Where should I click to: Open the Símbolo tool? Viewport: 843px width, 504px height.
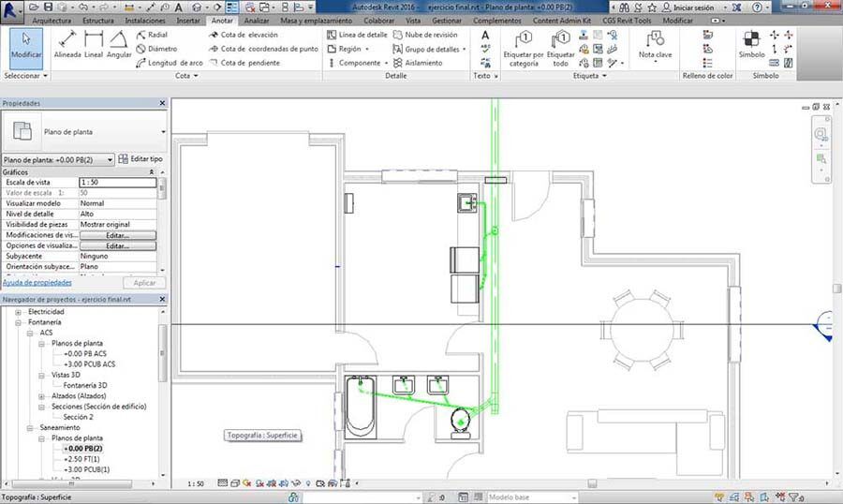(x=751, y=45)
